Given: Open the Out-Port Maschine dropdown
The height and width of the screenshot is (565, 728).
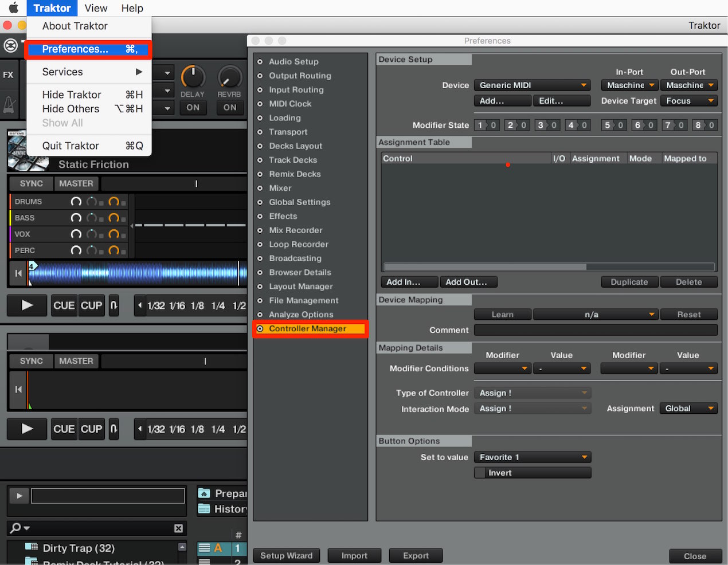Looking at the screenshot, I should click(x=688, y=85).
